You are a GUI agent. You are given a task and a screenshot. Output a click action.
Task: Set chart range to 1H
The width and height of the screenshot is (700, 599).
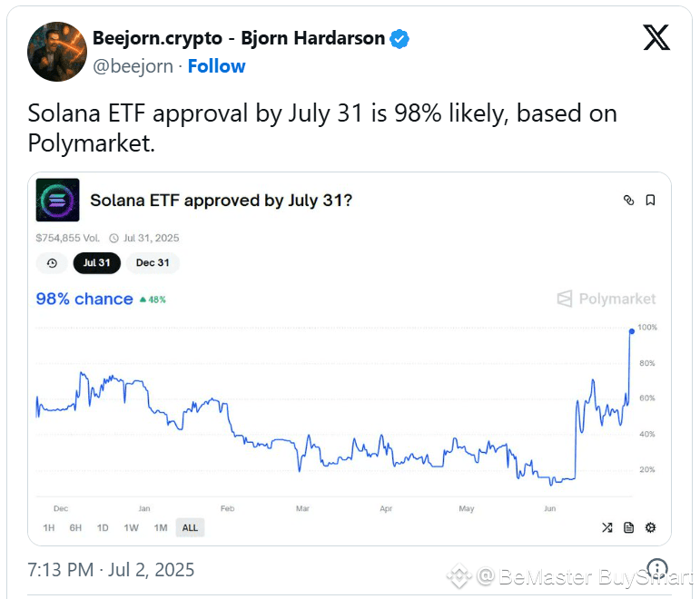coord(49,527)
